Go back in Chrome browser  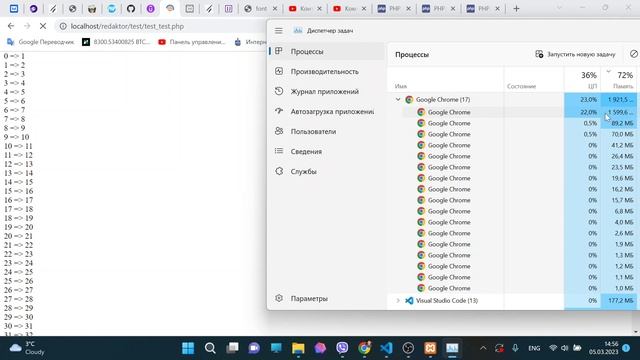point(11,26)
